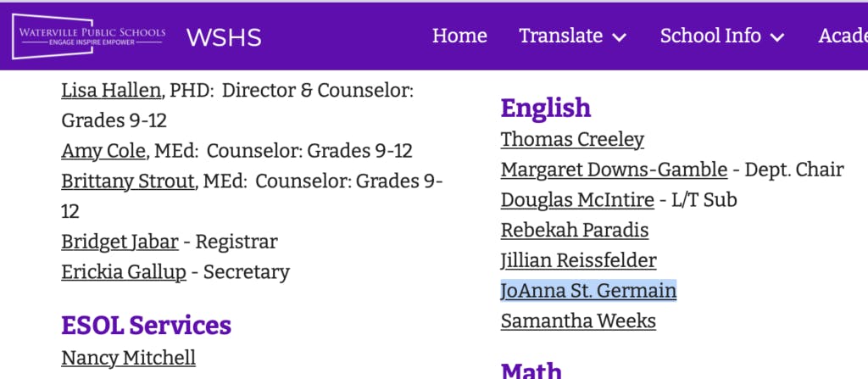Click the Translate chevron arrow
This screenshot has height=379, width=868.
click(619, 37)
